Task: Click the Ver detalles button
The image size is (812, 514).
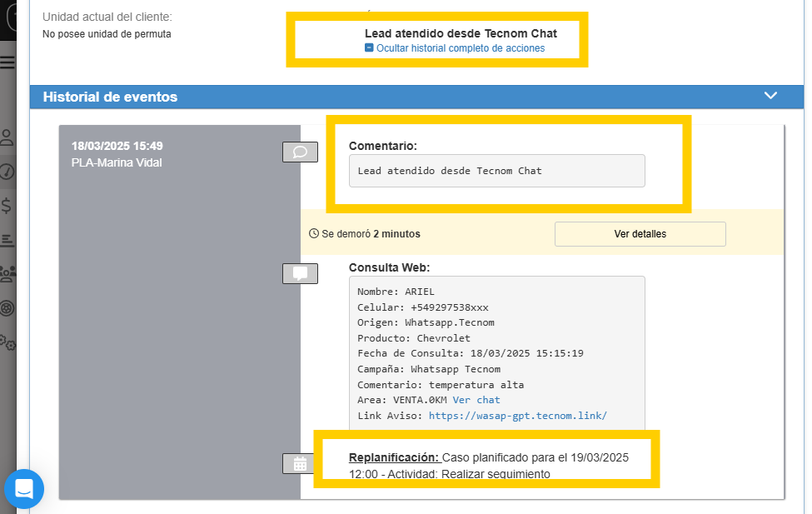Action: tap(640, 234)
